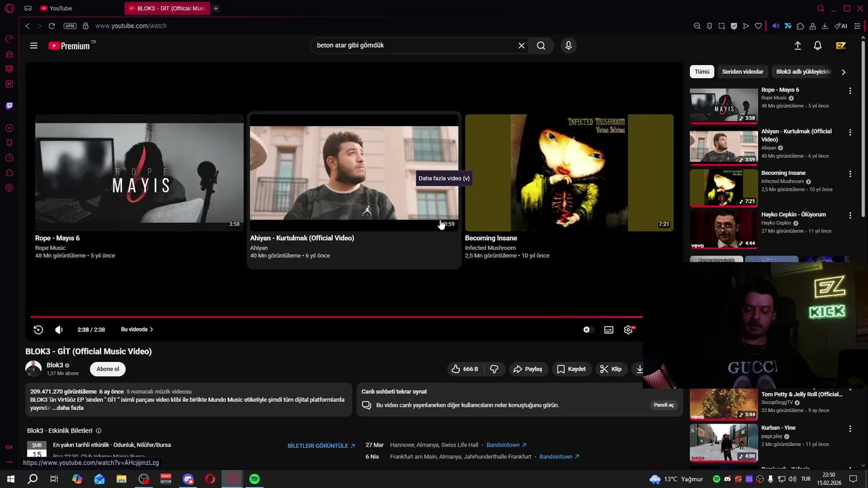Play the 'Ahiyan - Kurtulmak' endscreen thumbnail
Viewport: 868px width, 488px height.
click(354, 173)
